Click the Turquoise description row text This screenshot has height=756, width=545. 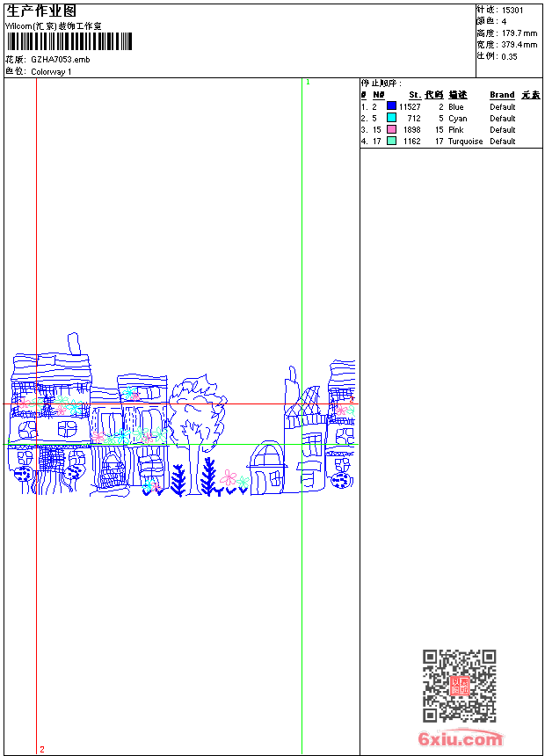click(465, 142)
